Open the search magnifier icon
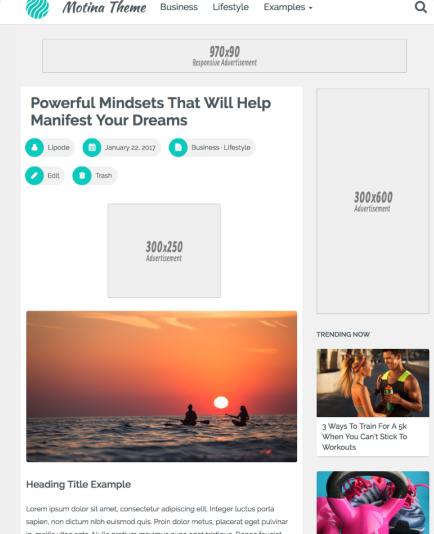The width and height of the screenshot is (434, 534). click(x=421, y=7)
